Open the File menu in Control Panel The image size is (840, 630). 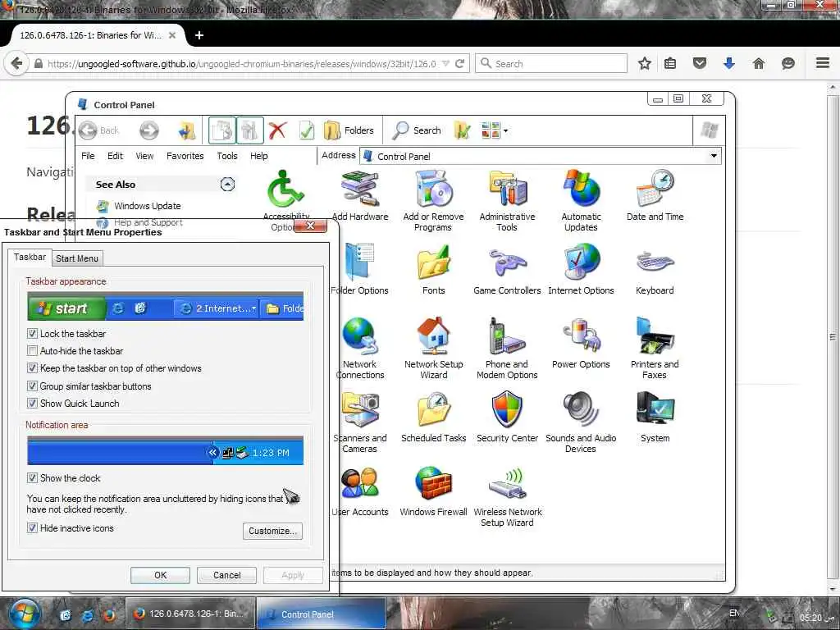[x=88, y=156]
